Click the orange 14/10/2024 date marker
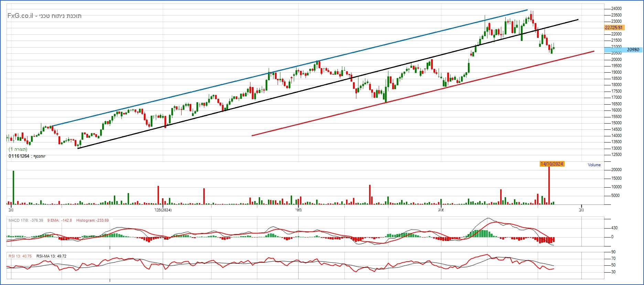This screenshot has width=644, height=285. pyautogui.click(x=552, y=164)
